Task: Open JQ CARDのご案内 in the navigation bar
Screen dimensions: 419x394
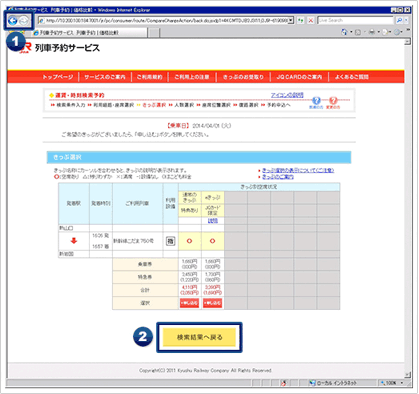Action: tap(299, 77)
